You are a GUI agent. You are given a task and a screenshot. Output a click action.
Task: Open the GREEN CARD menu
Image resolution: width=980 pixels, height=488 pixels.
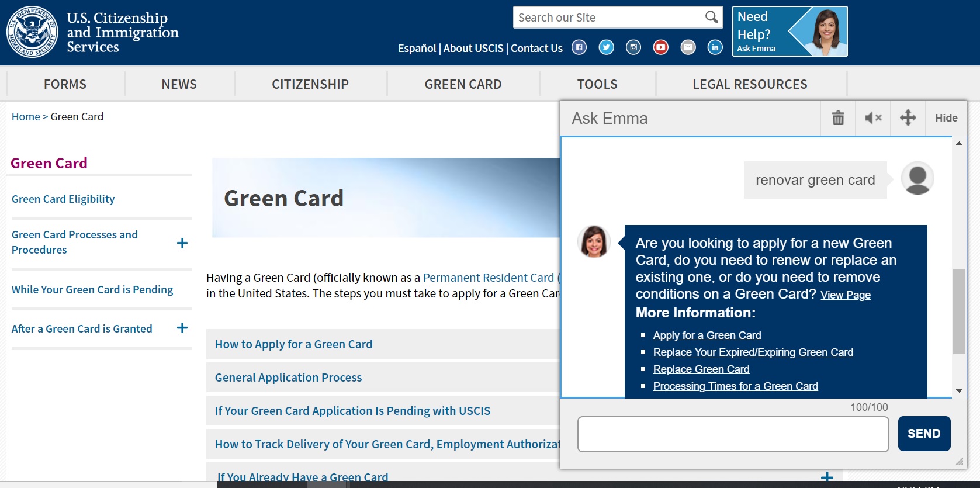click(x=463, y=84)
